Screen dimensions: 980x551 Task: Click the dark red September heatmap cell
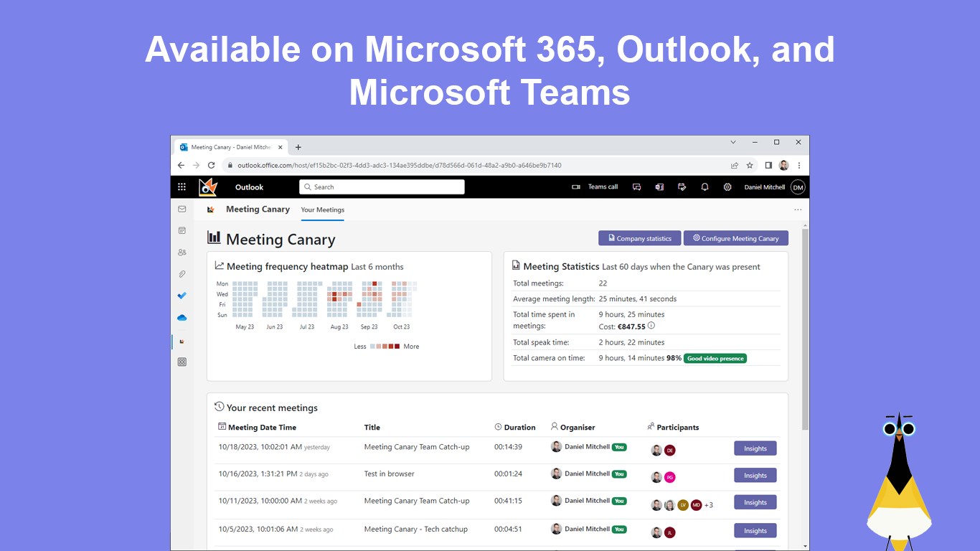(374, 284)
